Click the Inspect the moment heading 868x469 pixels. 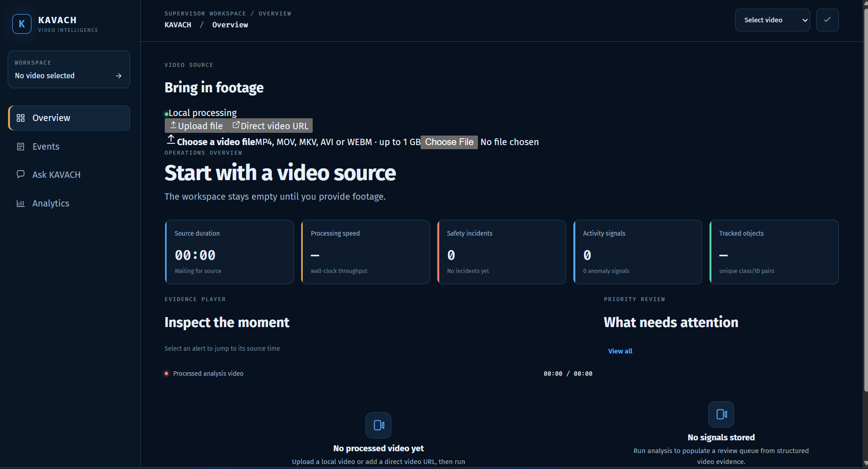pyautogui.click(x=227, y=322)
